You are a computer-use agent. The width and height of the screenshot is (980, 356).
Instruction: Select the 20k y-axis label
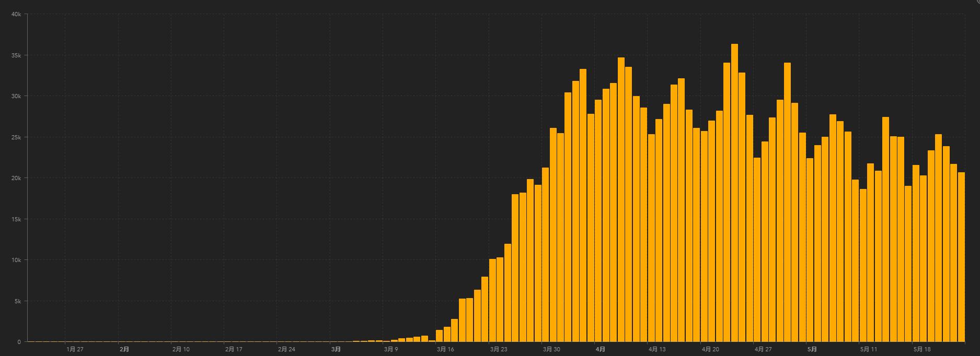tap(16, 179)
